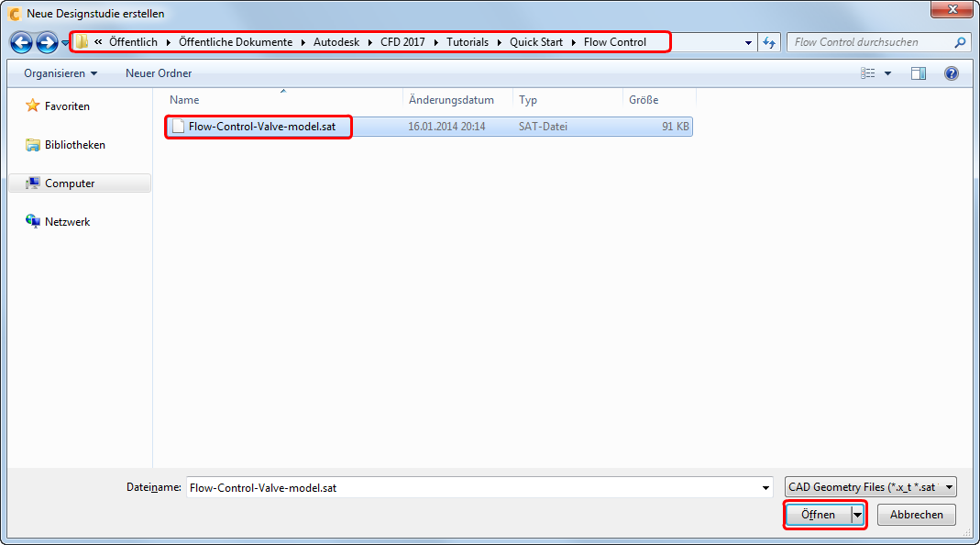The width and height of the screenshot is (980, 545).
Task: Select Computer in navigation pane
Action: point(80,184)
